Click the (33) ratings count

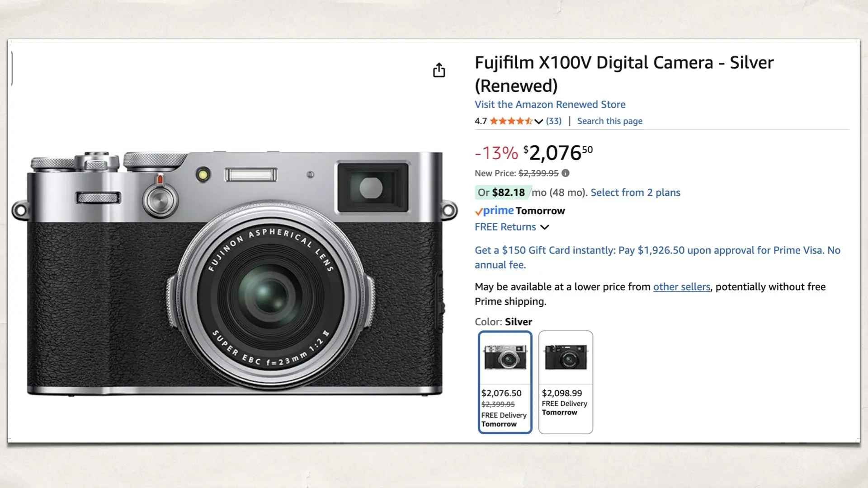point(553,121)
